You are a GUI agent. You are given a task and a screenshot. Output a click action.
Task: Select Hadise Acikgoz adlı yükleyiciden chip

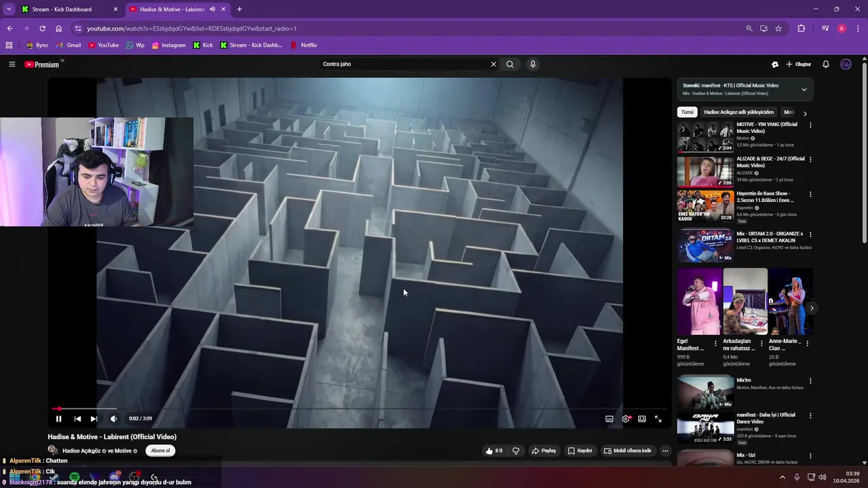[738, 113]
